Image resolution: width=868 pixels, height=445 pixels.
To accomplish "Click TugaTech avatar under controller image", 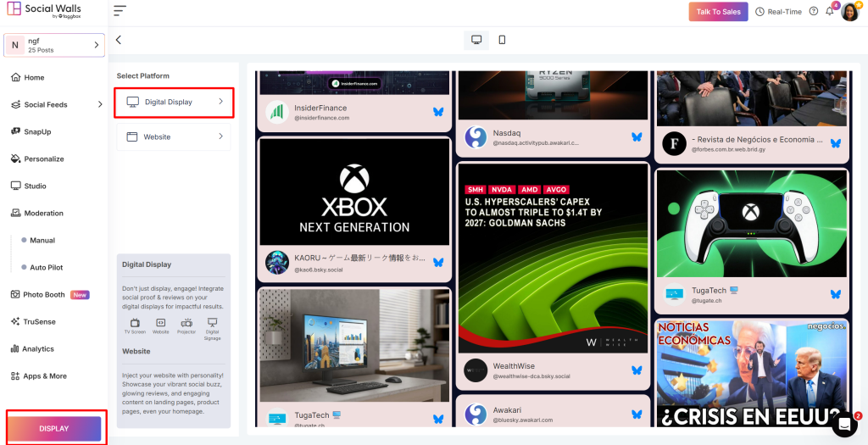I will pos(674,294).
